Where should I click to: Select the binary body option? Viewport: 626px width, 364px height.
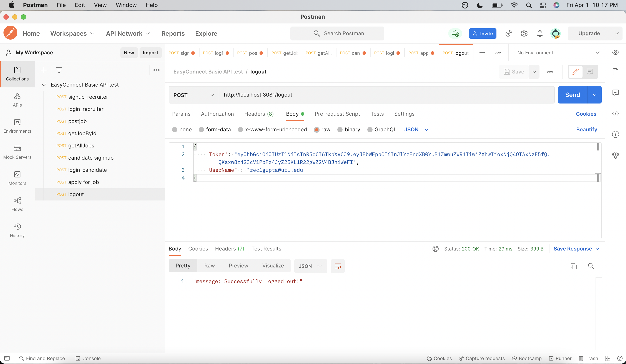click(x=340, y=129)
